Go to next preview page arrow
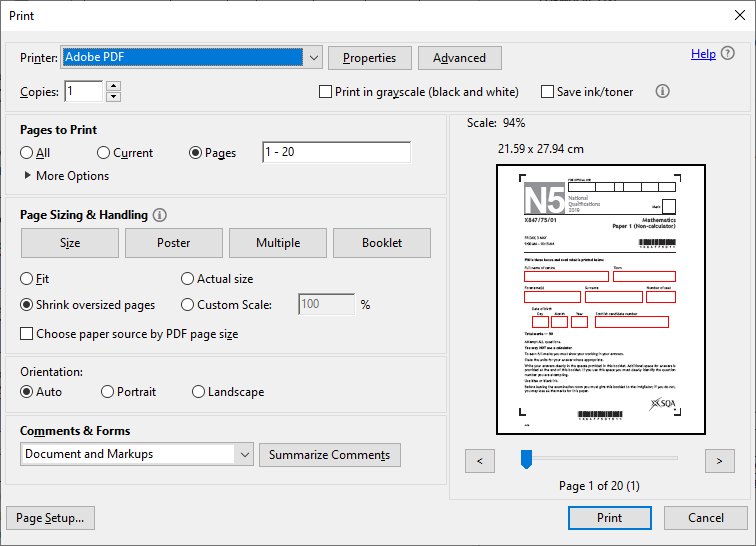The image size is (756, 546). pos(719,460)
